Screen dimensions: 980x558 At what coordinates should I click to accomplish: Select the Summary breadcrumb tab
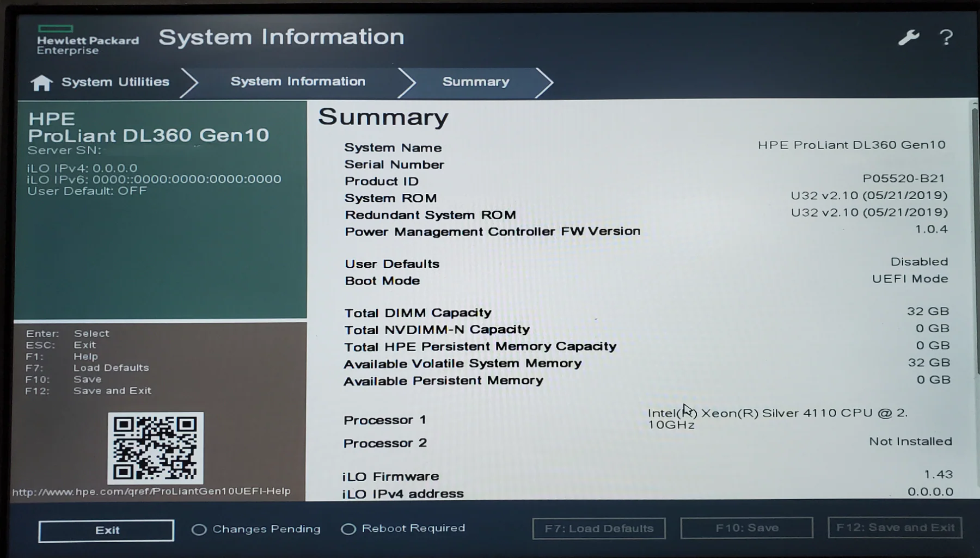(x=476, y=82)
